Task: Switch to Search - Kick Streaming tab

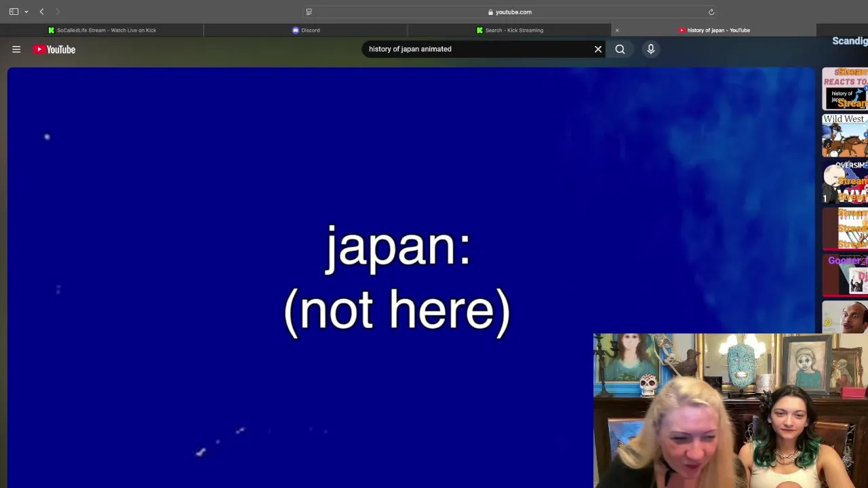Action: pos(509,30)
